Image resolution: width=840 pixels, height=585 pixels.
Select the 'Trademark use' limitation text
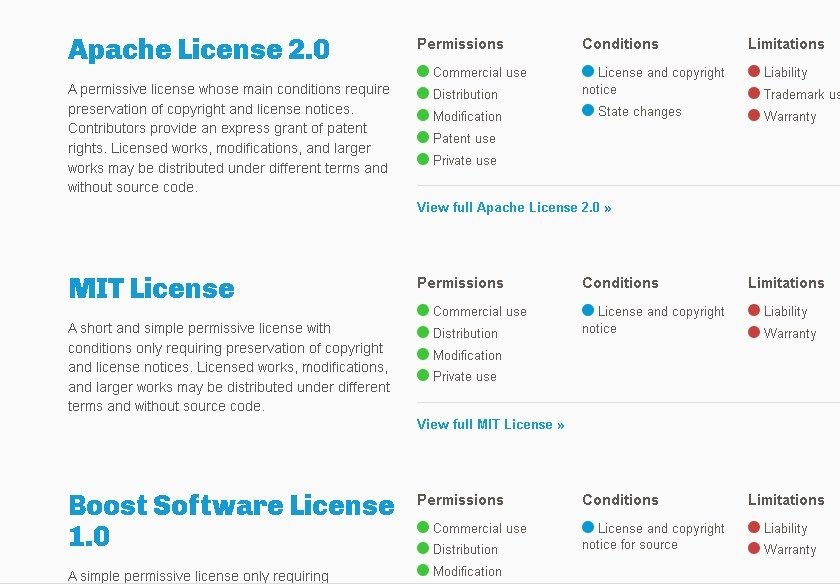click(x=801, y=94)
